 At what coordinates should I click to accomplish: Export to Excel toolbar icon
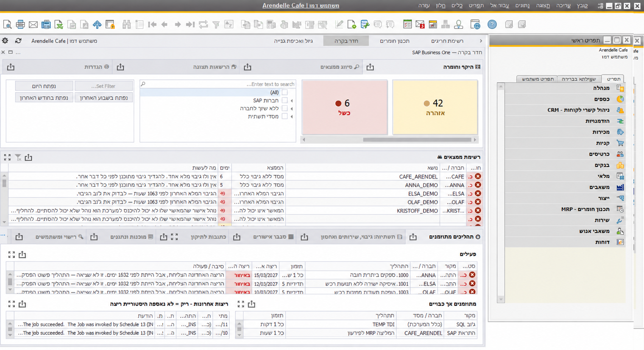pos(59,25)
